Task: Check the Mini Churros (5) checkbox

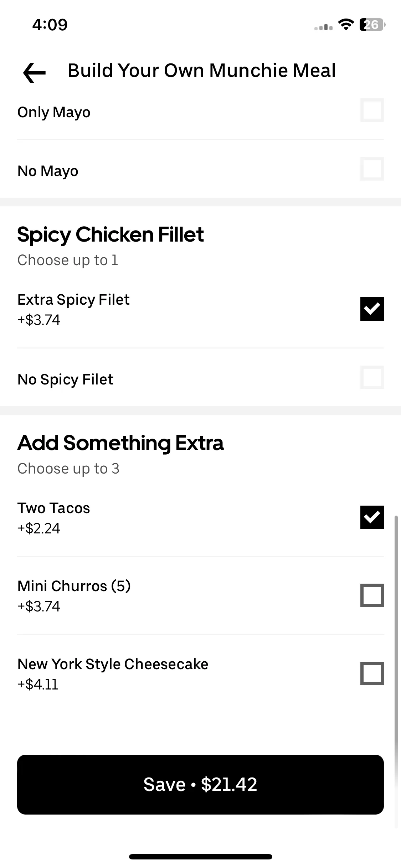Action: click(372, 595)
